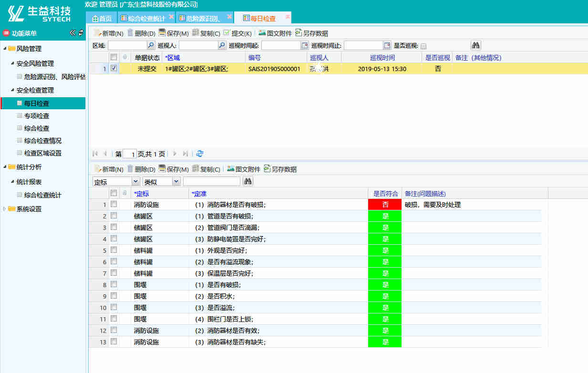Click the pager refresh icon
588x373 pixels.
pos(200,154)
